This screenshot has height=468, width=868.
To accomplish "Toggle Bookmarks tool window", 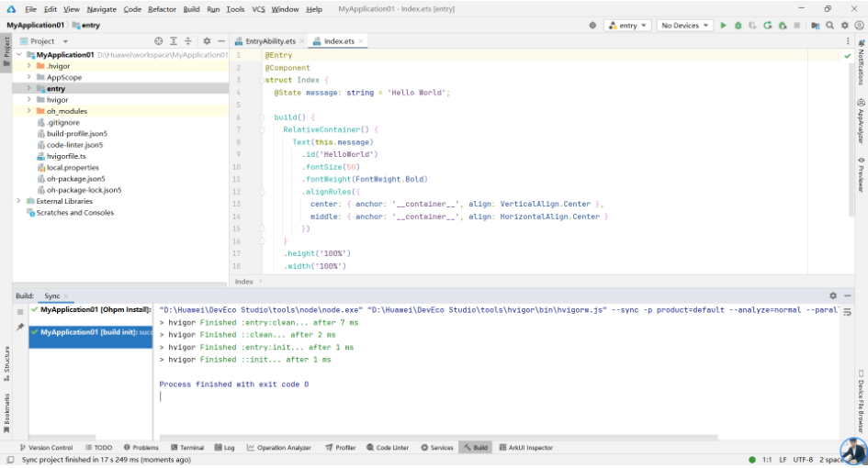I will click(6, 413).
